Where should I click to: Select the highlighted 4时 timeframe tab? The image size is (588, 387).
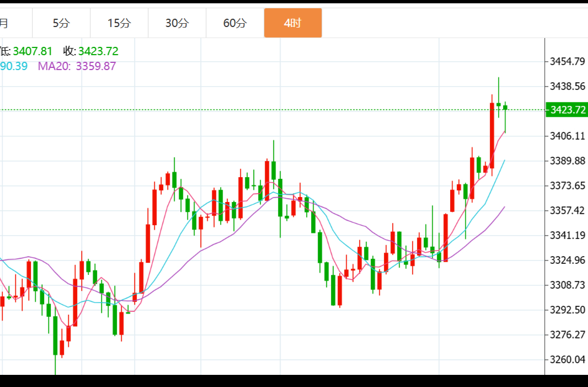pos(293,23)
